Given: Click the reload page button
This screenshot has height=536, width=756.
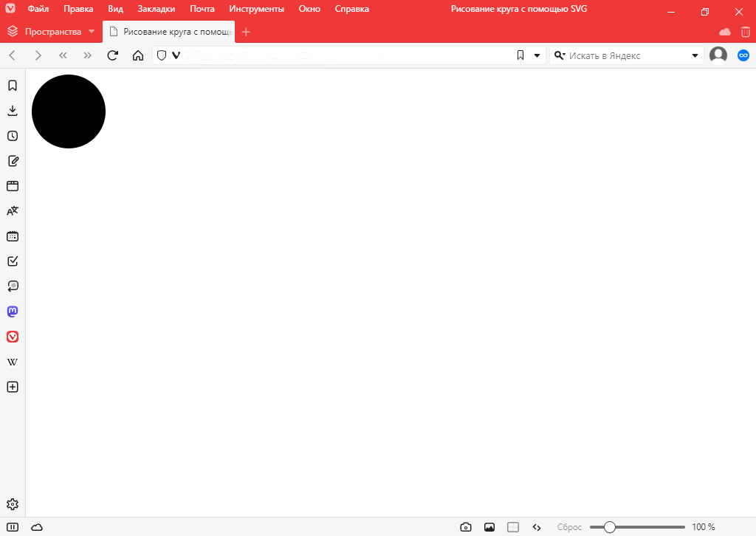Looking at the screenshot, I should (x=113, y=55).
